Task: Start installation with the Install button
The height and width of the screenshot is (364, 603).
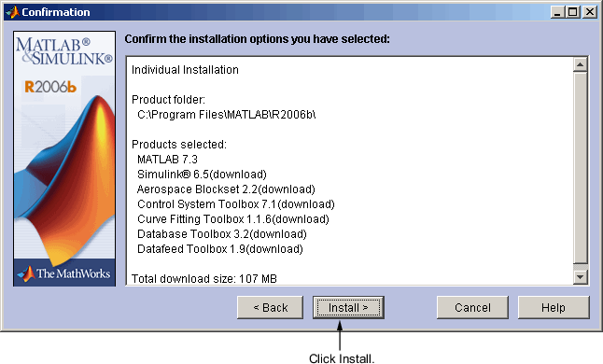Action: coord(348,307)
